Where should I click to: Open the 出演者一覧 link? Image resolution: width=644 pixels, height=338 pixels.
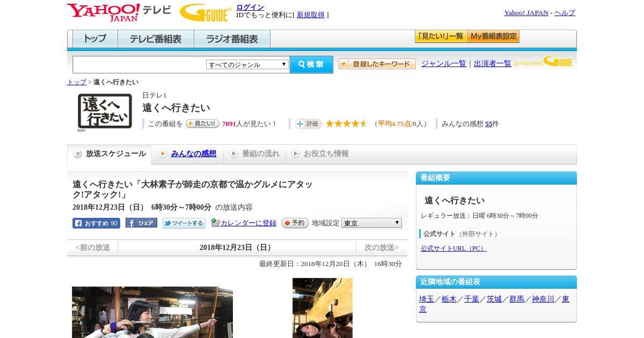coord(493,63)
